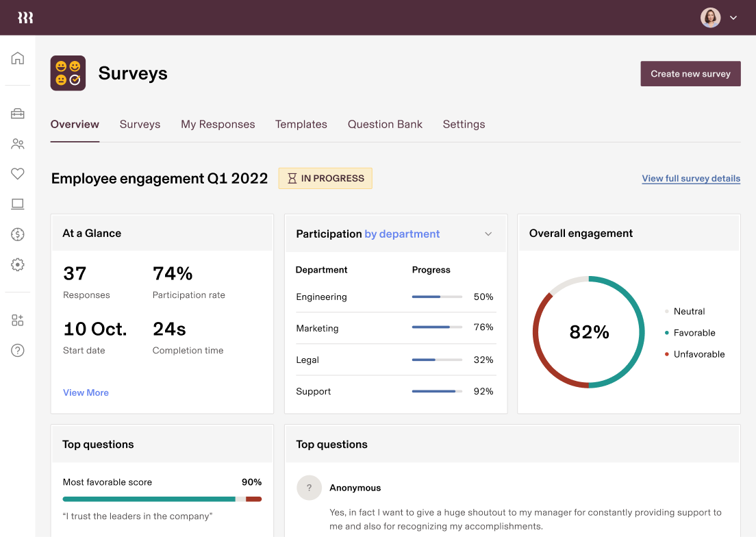Collapse the Participation by department panel

click(x=488, y=233)
